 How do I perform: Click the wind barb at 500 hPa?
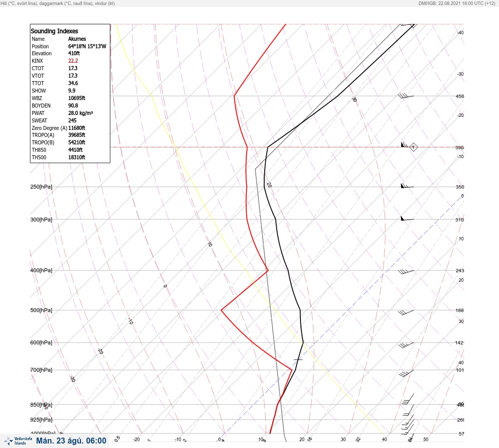(406, 312)
